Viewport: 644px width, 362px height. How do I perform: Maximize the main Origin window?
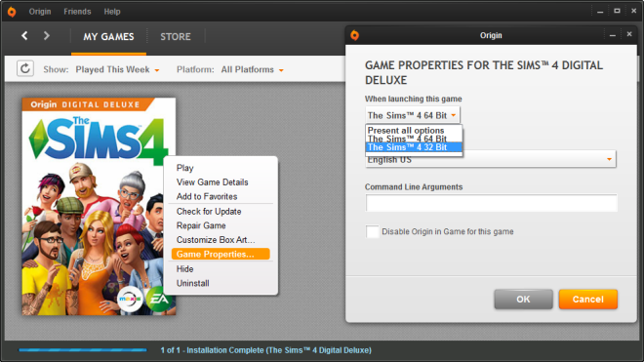pyautogui.click(x=617, y=11)
